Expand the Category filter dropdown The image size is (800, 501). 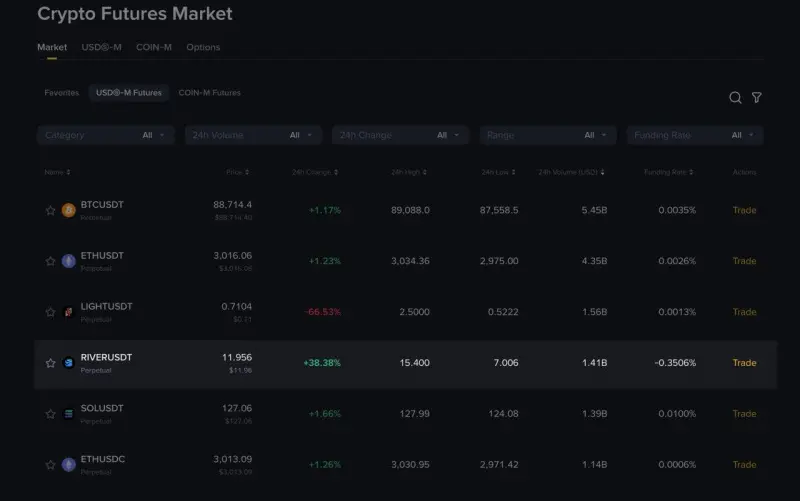click(105, 135)
